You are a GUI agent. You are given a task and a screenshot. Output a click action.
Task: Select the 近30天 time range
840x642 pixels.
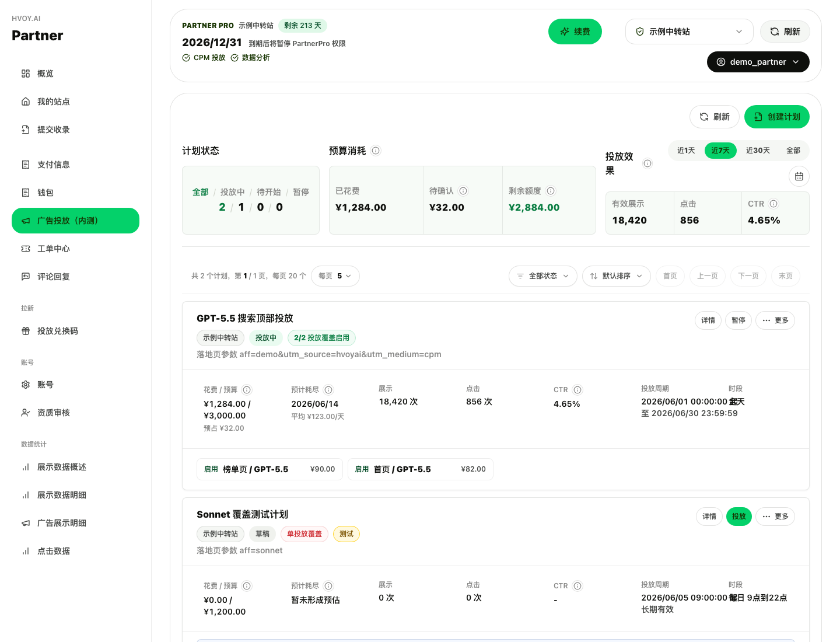pos(758,151)
